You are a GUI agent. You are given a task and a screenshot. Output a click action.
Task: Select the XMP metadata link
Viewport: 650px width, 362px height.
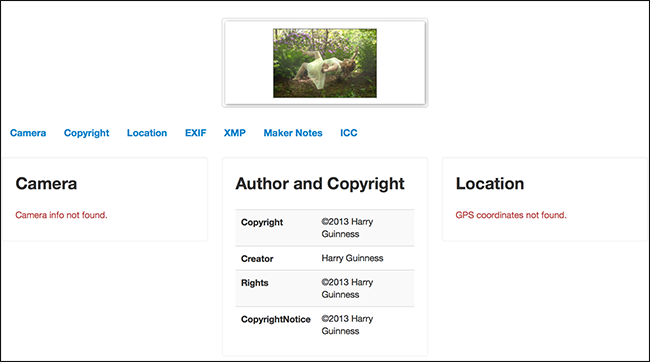coord(235,133)
